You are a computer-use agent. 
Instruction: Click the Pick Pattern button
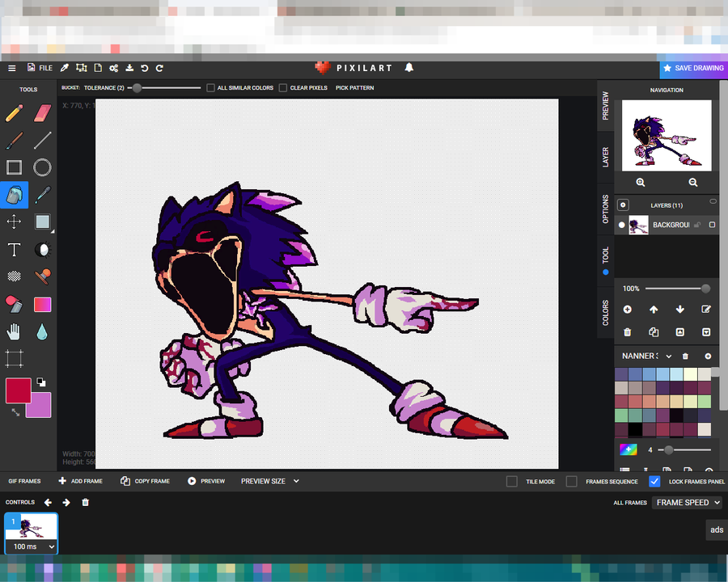(x=355, y=88)
